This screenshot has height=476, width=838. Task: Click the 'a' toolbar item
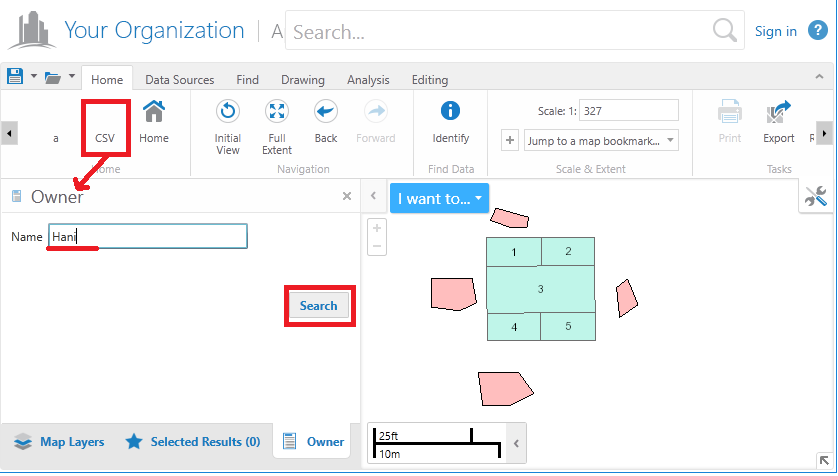56,138
